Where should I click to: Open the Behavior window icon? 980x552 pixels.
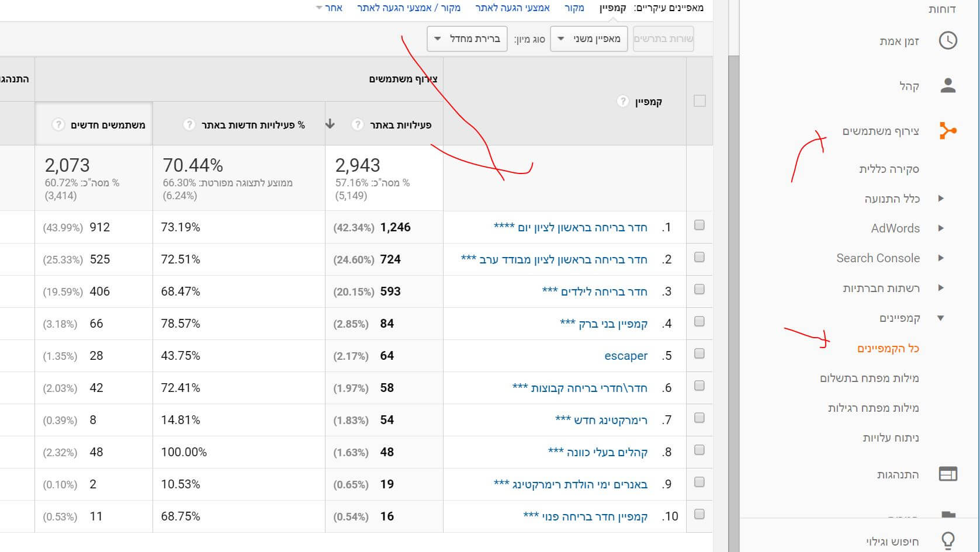[x=947, y=474]
